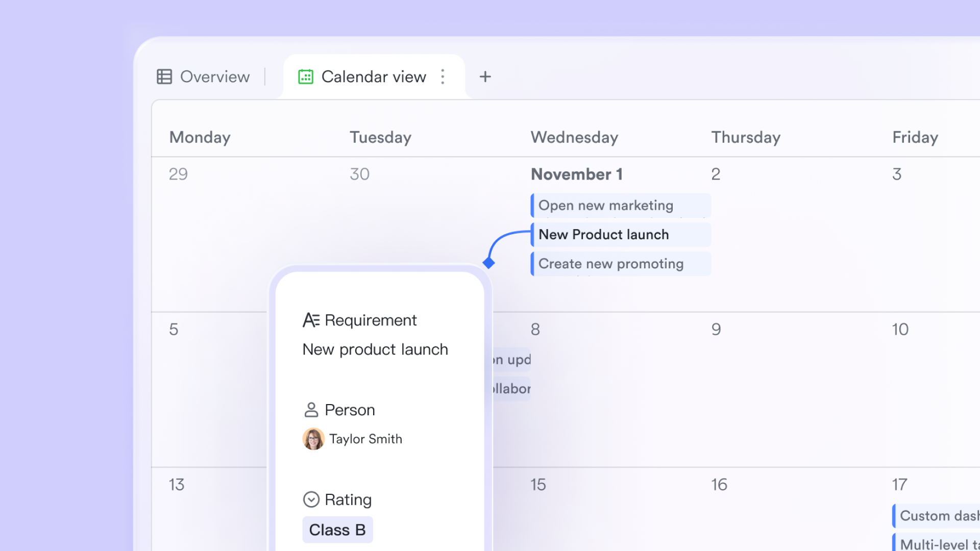This screenshot has width=980, height=551.
Task: Click the Person field label
Action: coord(350,410)
